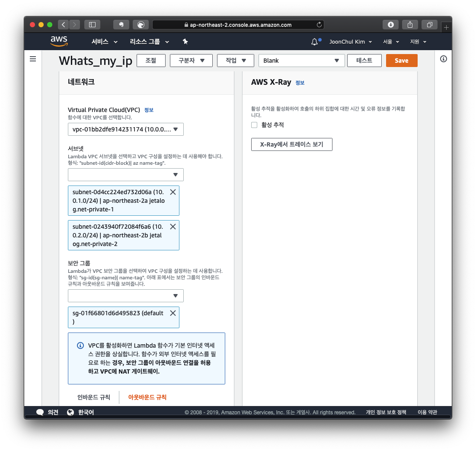Click the AWS logo home icon

coord(59,41)
